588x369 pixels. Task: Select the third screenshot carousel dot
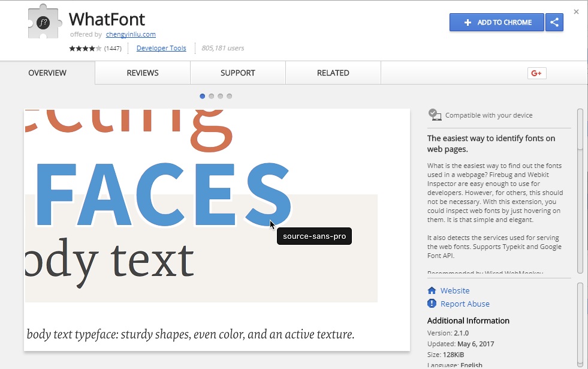click(x=220, y=96)
